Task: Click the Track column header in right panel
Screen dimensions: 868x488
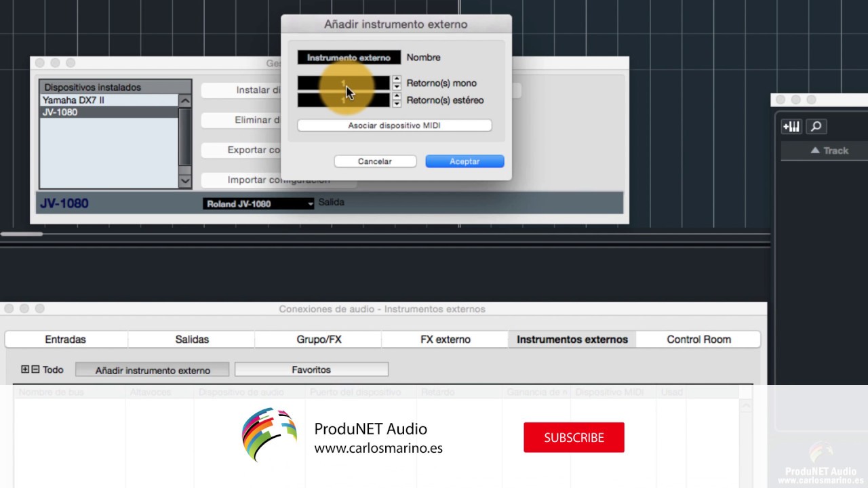Action: 824,150
